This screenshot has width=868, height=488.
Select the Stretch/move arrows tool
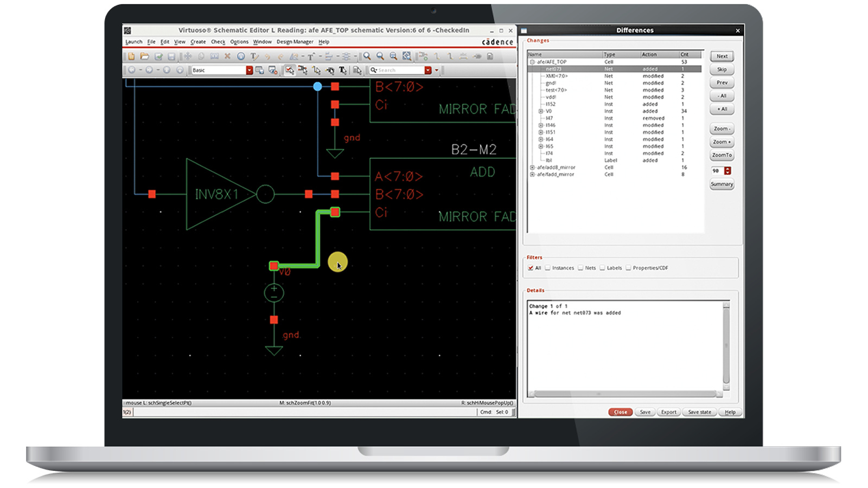coord(188,56)
